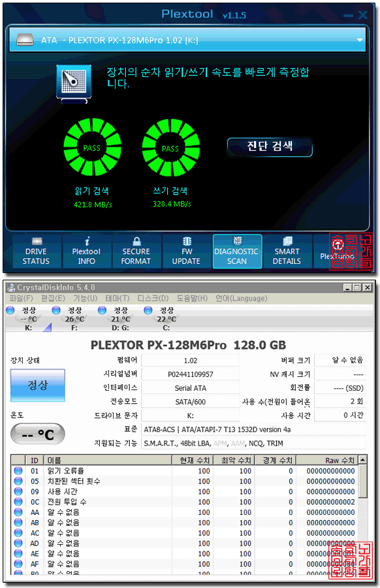Click the SATA/600 transfer mode field
Image resolution: width=380 pixels, height=588 pixels.
pos(191,402)
